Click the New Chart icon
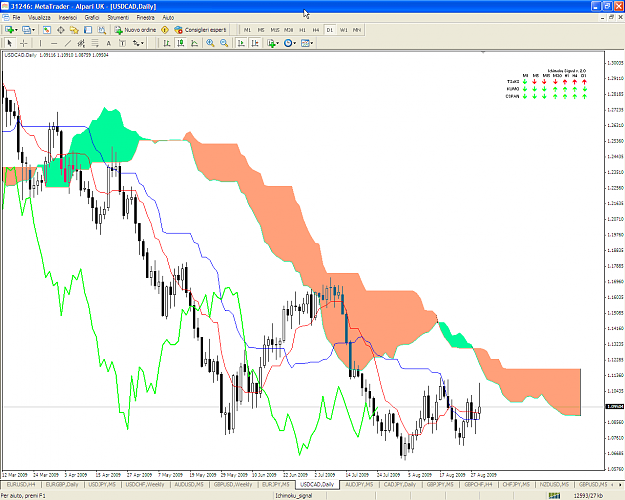This screenshot has height=500, width=625. pyautogui.click(x=10, y=30)
